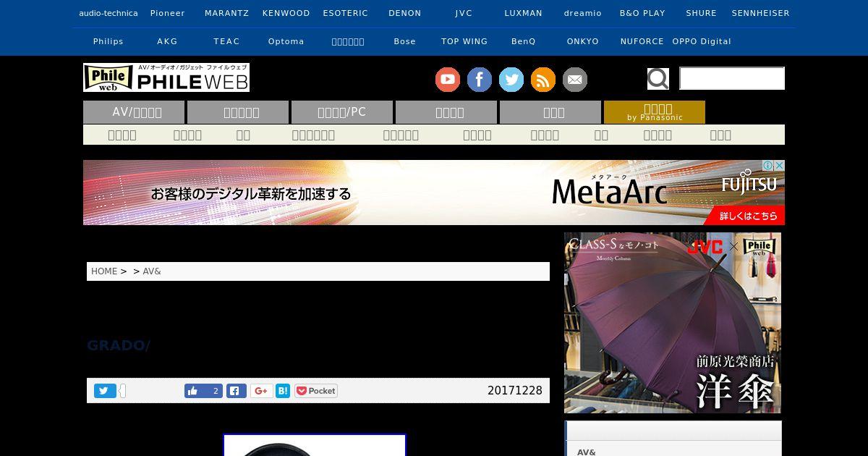This screenshot has width=868, height=456.
Task: Share article on Google Plus
Action: (261, 391)
